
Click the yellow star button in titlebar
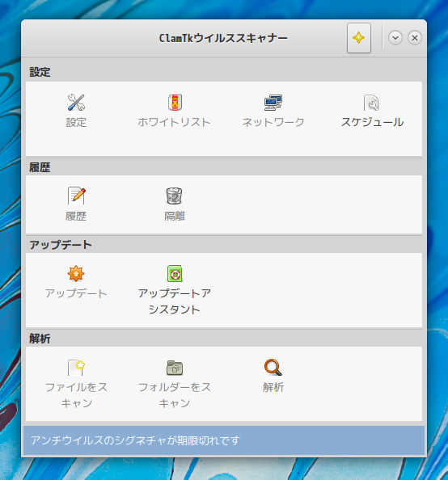pyautogui.click(x=359, y=38)
